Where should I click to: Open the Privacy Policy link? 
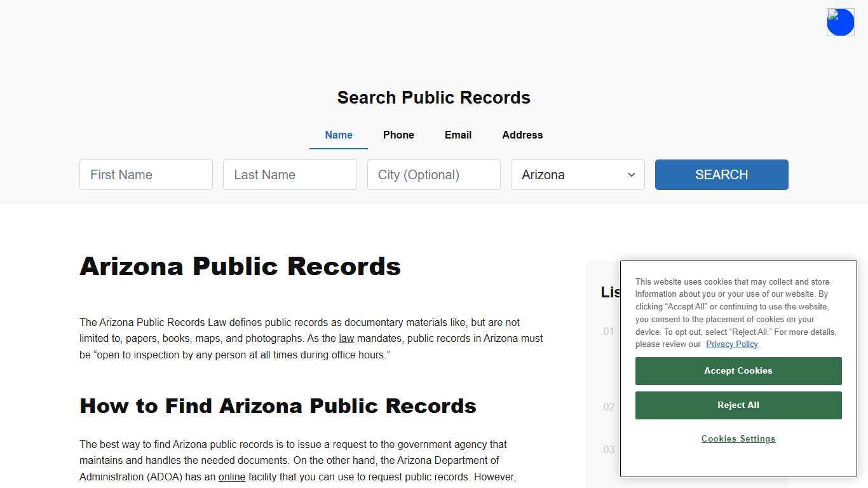(731, 344)
